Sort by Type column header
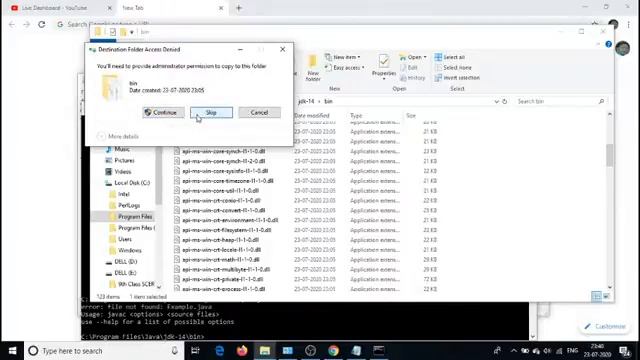Screen dimensions: 640x360 click(x=356, y=116)
